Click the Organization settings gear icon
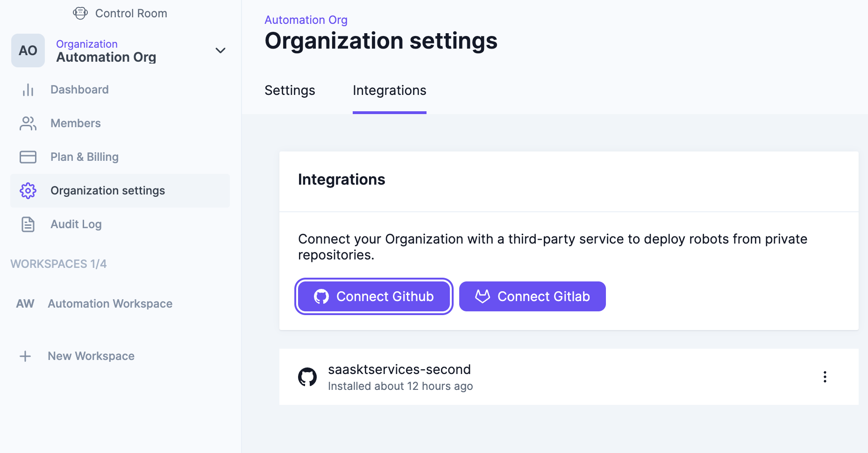Viewport: 868px width, 453px height. [28, 191]
